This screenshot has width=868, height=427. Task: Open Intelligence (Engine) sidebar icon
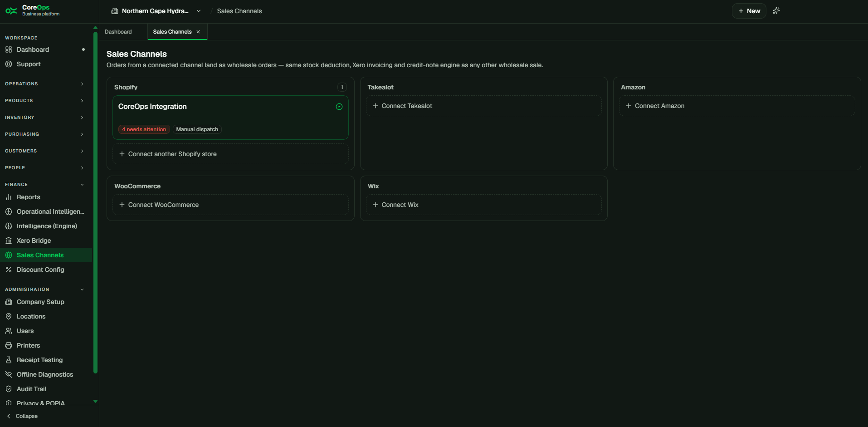point(9,226)
